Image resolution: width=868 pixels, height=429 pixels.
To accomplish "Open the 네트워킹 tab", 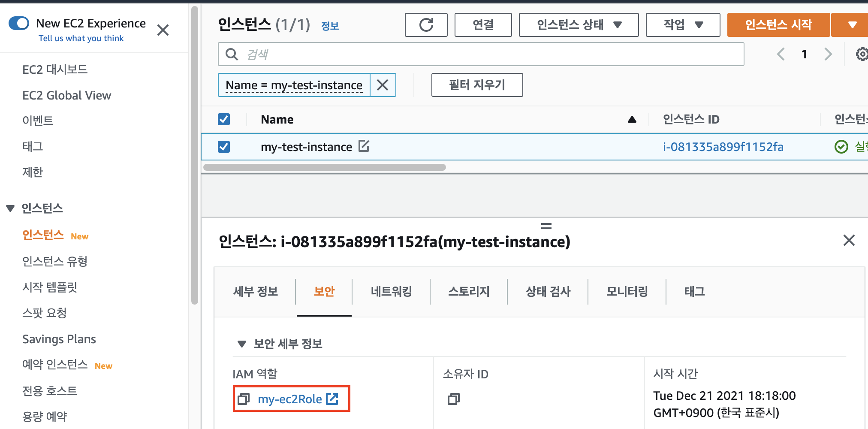I will point(391,291).
